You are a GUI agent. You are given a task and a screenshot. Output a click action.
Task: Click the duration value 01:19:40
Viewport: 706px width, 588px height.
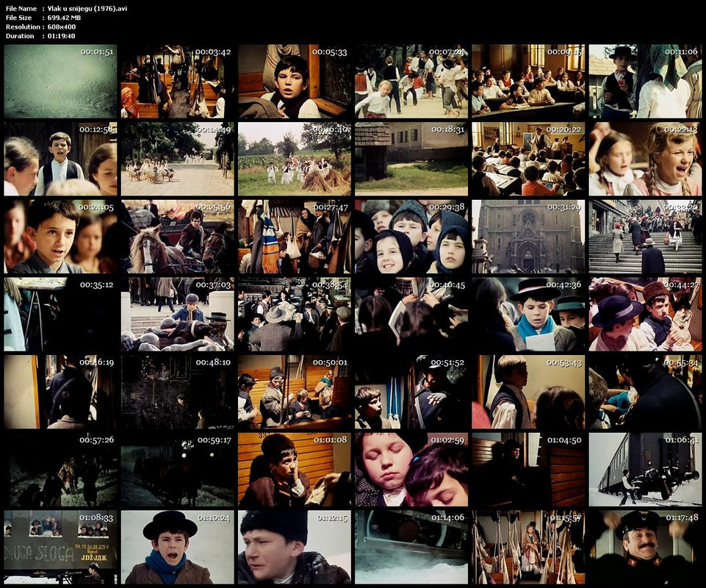[61, 35]
